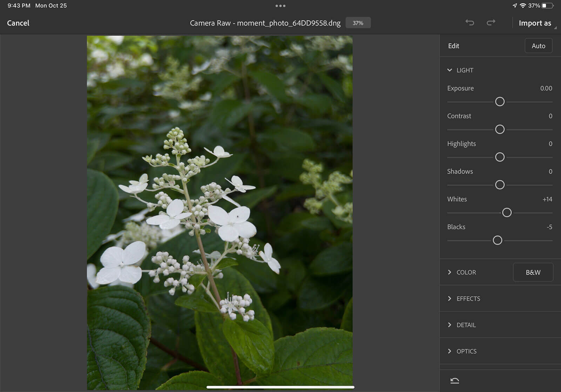
Task: Click the Exposure slider handle
Action: click(x=500, y=102)
